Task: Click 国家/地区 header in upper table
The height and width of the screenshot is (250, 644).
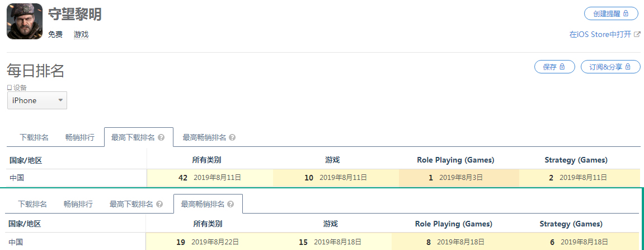Action: tap(26, 160)
